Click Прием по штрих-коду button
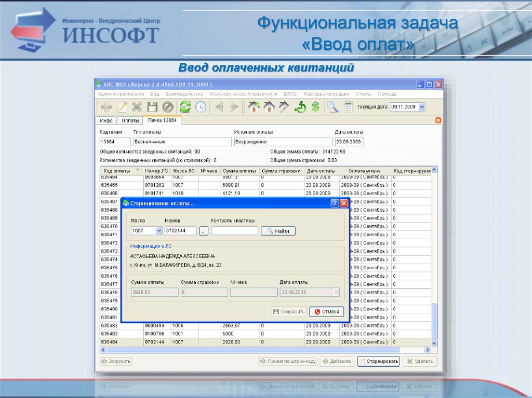The width and height of the screenshot is (532, 398). pyautogui.click(x=288, y=361)
